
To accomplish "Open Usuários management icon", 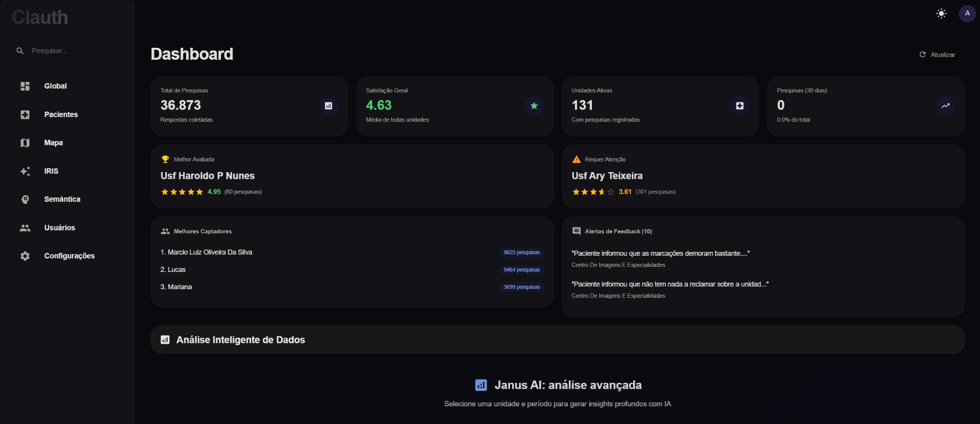I will pyautogui.click(x=25, y=228).
